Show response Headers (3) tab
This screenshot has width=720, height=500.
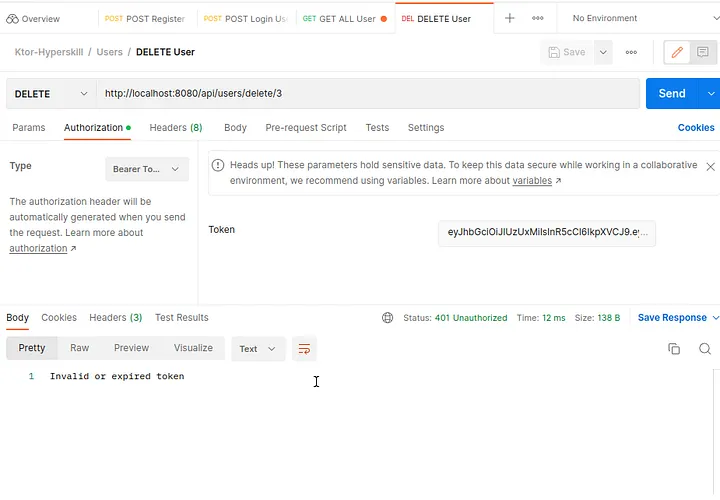pyautogui.click(x=116, y=318)
